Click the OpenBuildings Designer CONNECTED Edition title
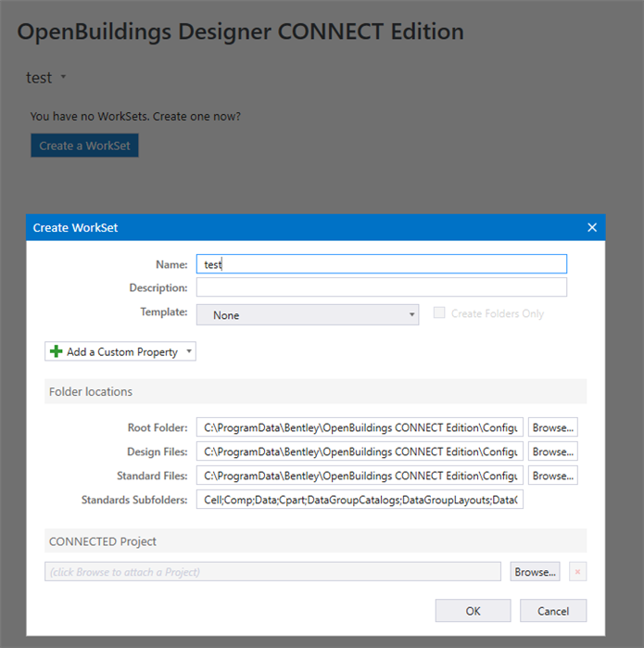Viewport: 644px width, 648px height. point(240,32)
